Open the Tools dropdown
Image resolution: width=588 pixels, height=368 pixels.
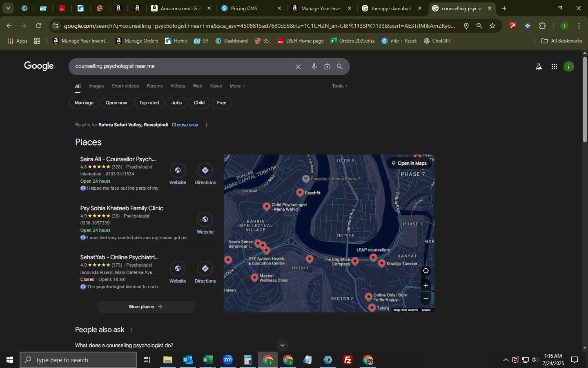point(340,86)
